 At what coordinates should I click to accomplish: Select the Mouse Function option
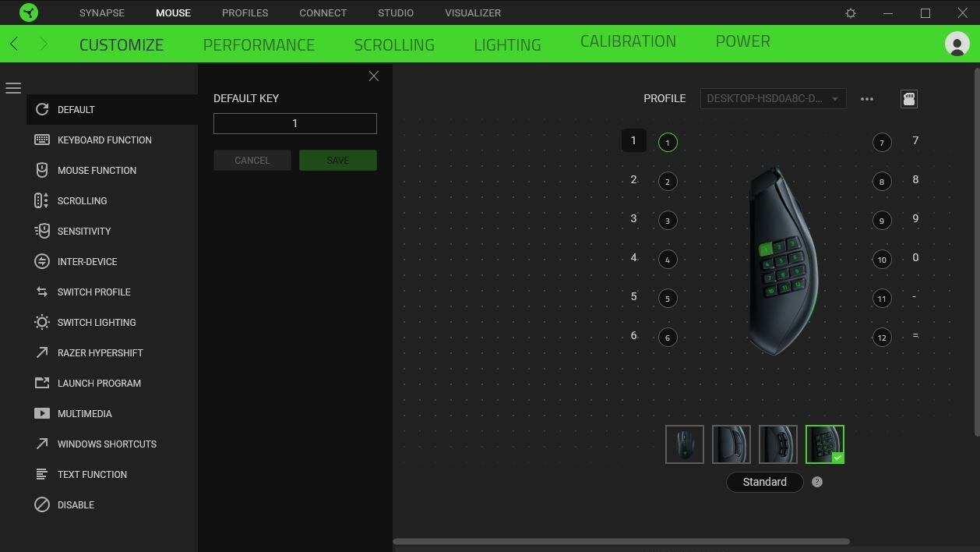click(x=43, y=170)
